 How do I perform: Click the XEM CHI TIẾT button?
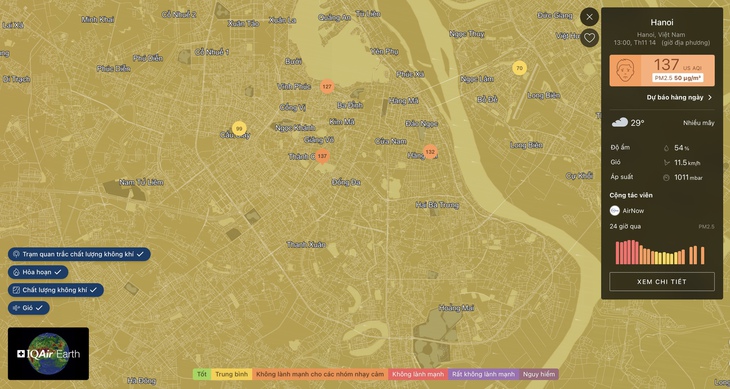pos(662,282)
